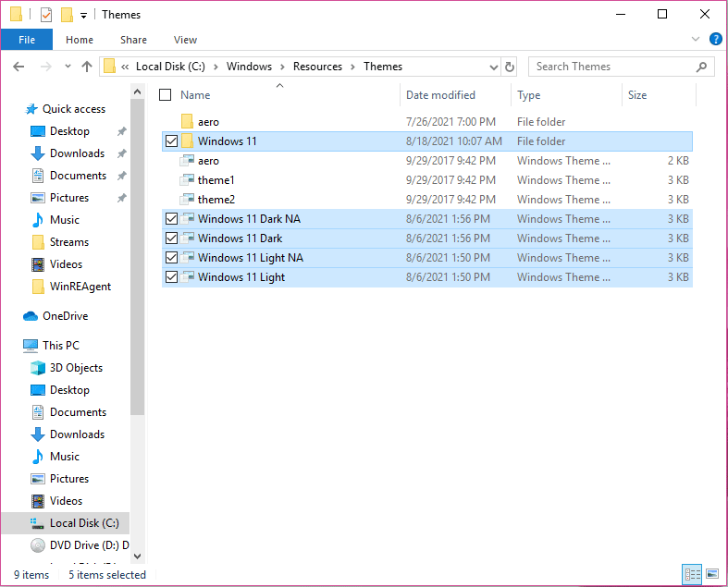The height and width of the screenshot is (587, 728).
Task: Expand the ribbon with the chevron
Action: pyautogui.click(x=696, y=39)
